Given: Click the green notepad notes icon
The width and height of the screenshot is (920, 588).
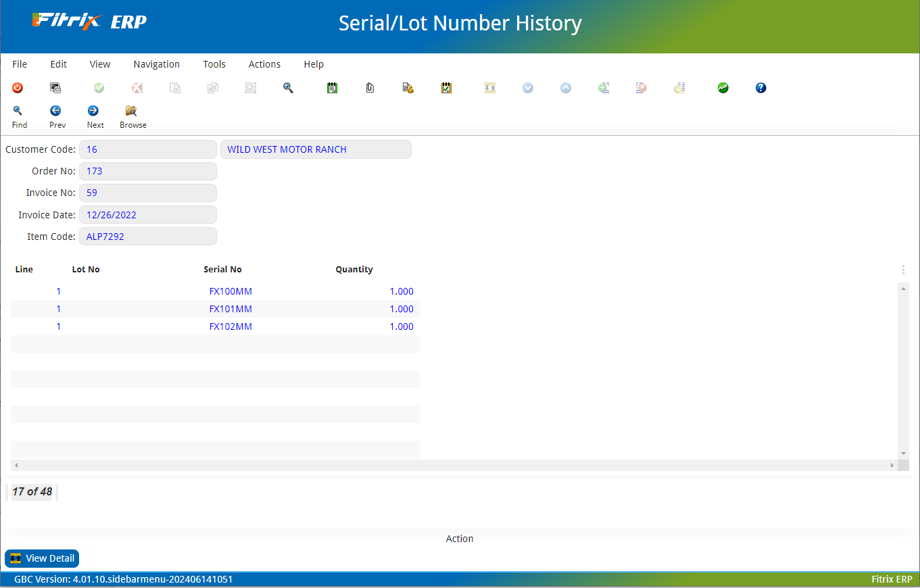Looking at the screenshot, I should click(332, 88).
